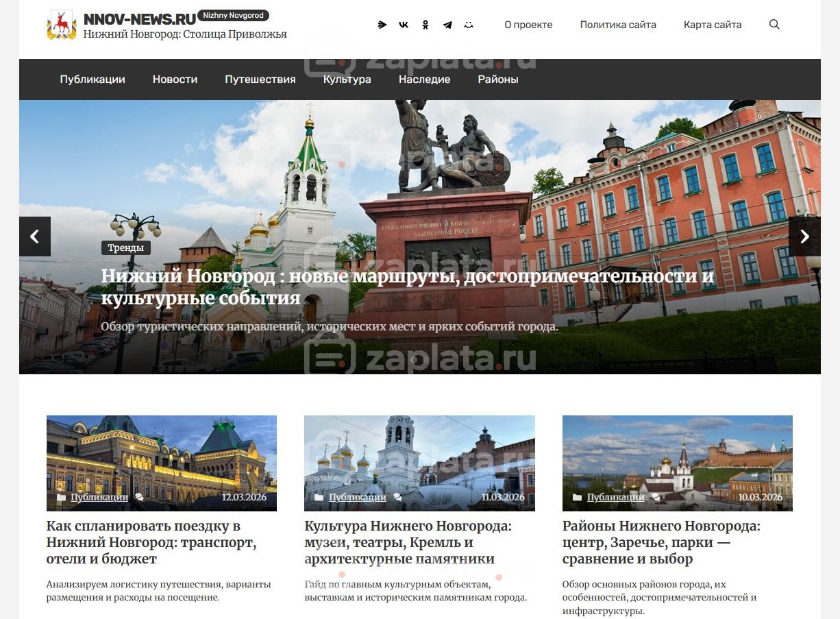The image size is (840, 619).
Task: Open Публикации category on the 12.03.2026 card
Action: 99,498
